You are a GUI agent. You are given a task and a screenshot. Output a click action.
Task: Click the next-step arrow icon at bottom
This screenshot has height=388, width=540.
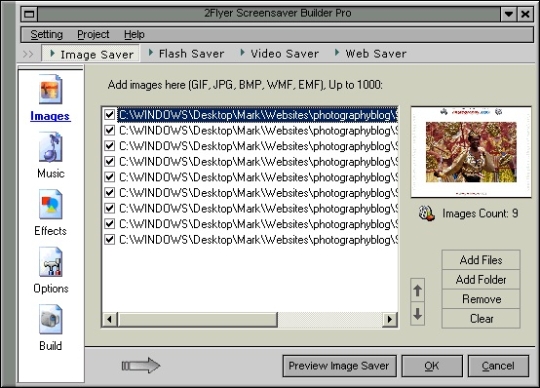[141, 365]
